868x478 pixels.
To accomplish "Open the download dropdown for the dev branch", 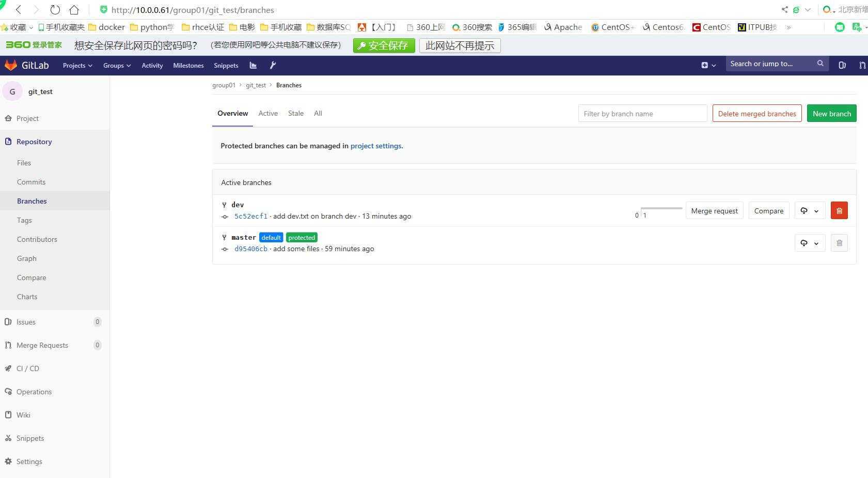I will 810,211.
